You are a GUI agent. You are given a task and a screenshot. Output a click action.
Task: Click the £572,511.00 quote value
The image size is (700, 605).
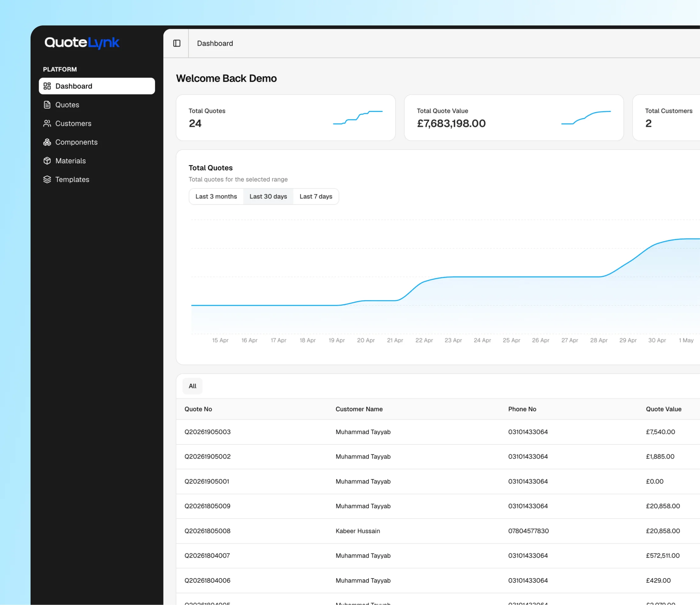(663, 556)
